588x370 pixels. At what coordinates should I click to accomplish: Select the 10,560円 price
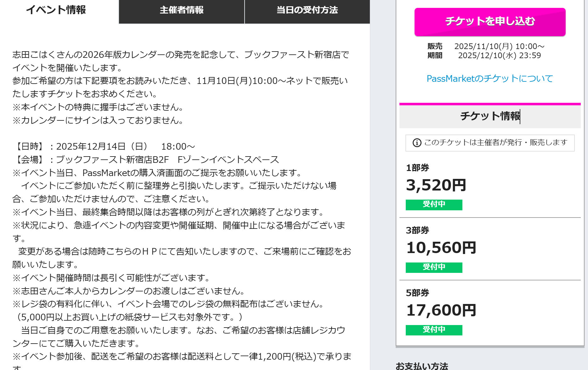(441, 248)
